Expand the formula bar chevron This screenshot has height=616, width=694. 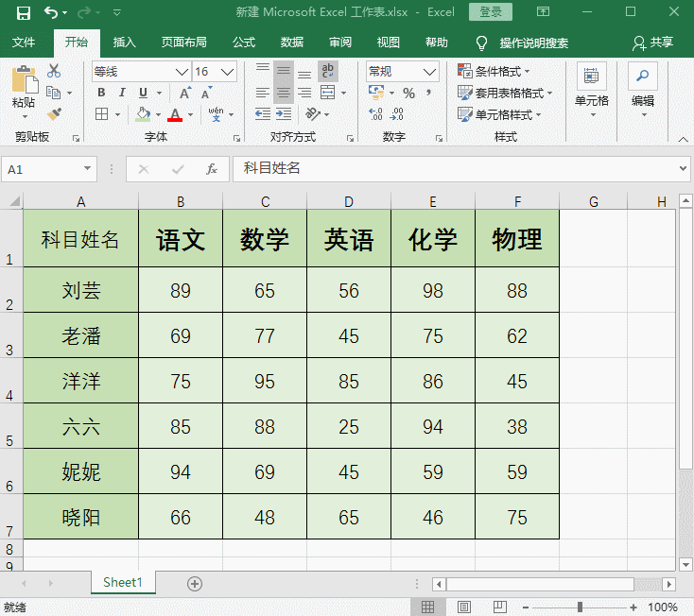683,168
